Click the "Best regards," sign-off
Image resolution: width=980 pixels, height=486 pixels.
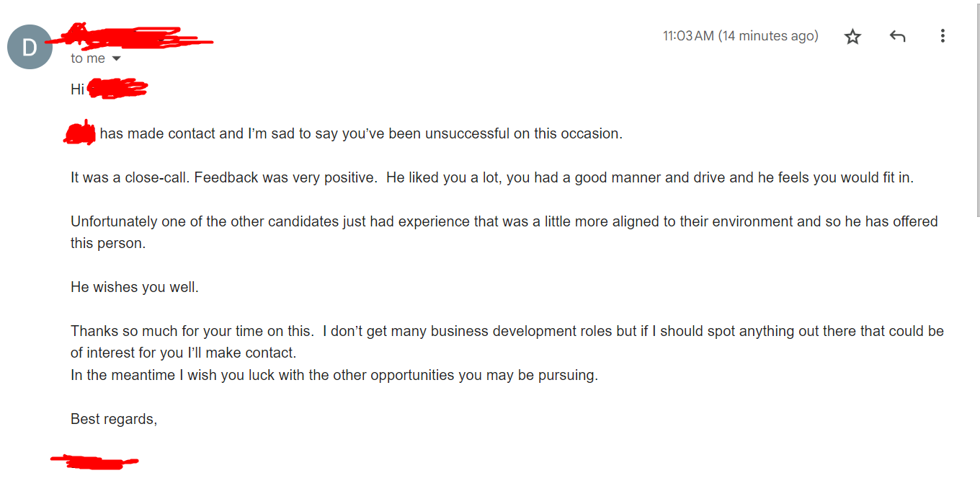tap(114, 419)
